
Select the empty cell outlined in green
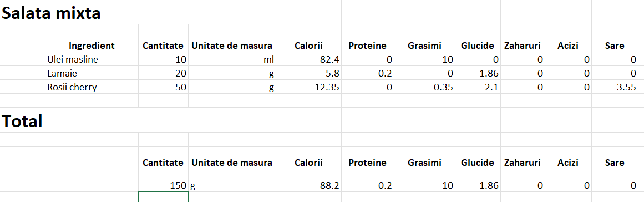pyautogui.click(x=164, y=197)
